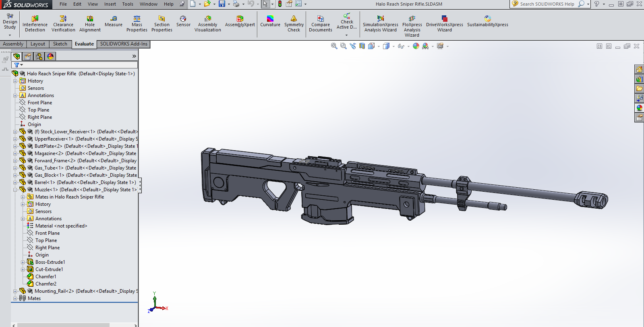Open the Window menu
The image size is (644, 327).
tap(149, 4)
